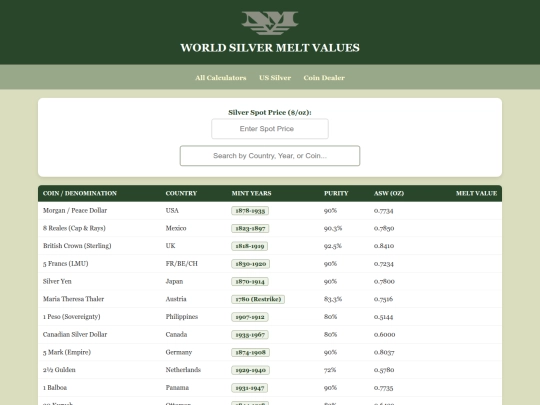Viewport: 540px width, 405px height.
Task: Click the 83.3% purity value
Action: pos(333,299)
